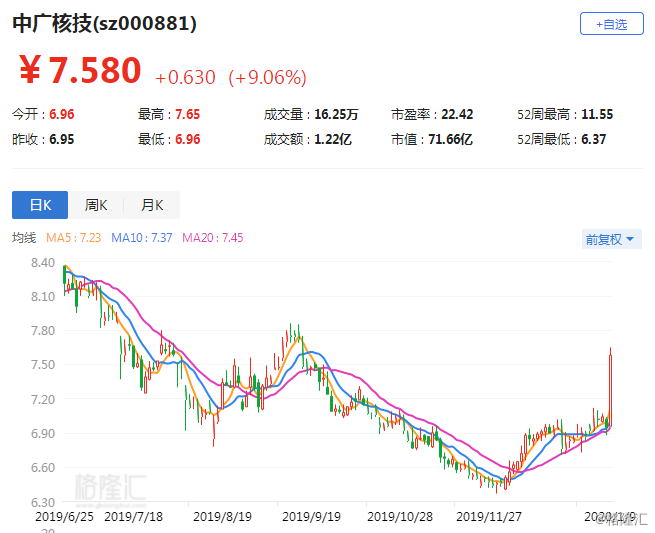655x533 pixels.
Task: Click the 52周最高 value 11.55
Action: pyautogui.click(x=596, y=115)
